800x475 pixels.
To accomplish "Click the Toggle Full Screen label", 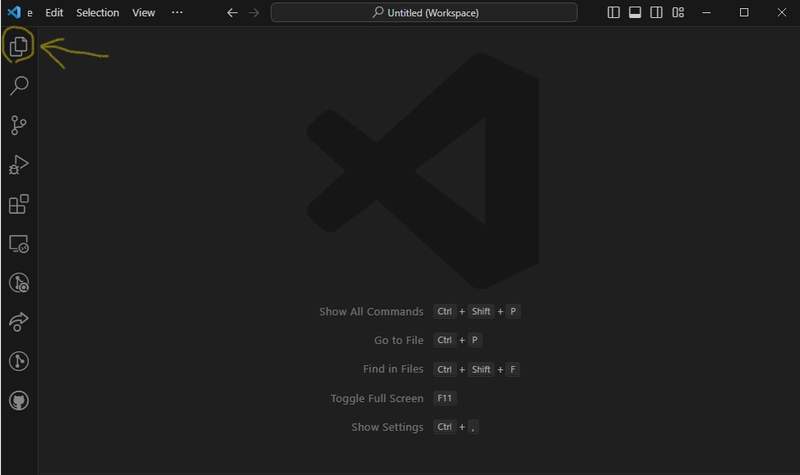I will click(x=377, y=398).
